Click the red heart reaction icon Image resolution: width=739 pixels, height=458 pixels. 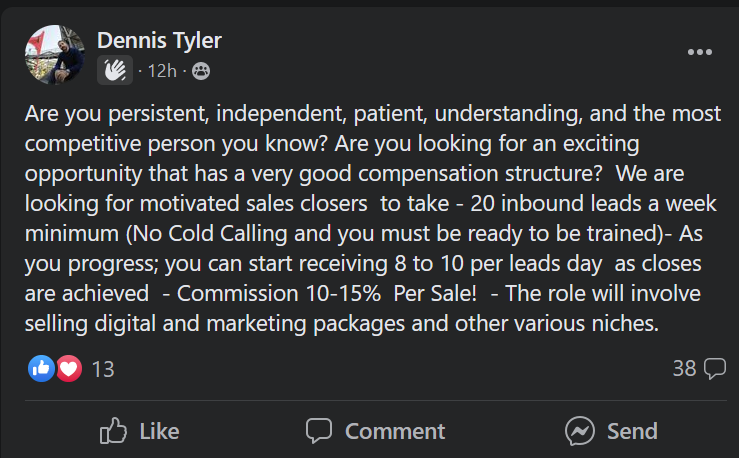[67, 368]
